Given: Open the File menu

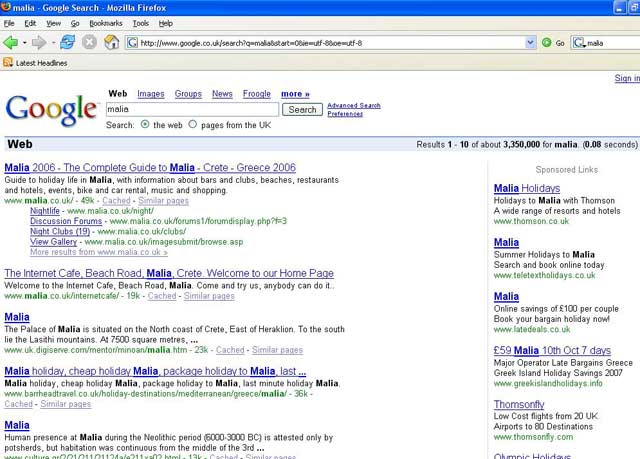Looking at the screenshot, I should [x=9, y=24].
